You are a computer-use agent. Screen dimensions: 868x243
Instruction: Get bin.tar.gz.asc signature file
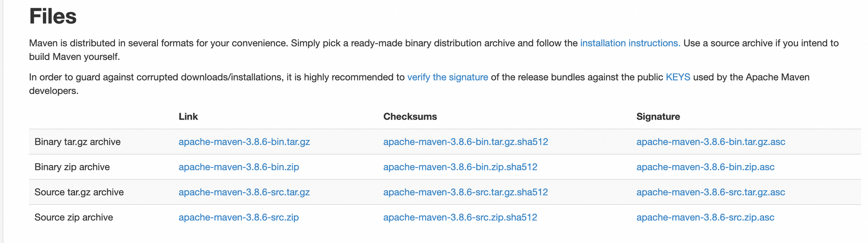point(711,142)
